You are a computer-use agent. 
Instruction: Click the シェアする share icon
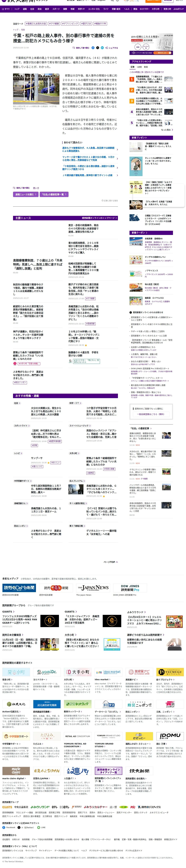click(x=111, y=48)
